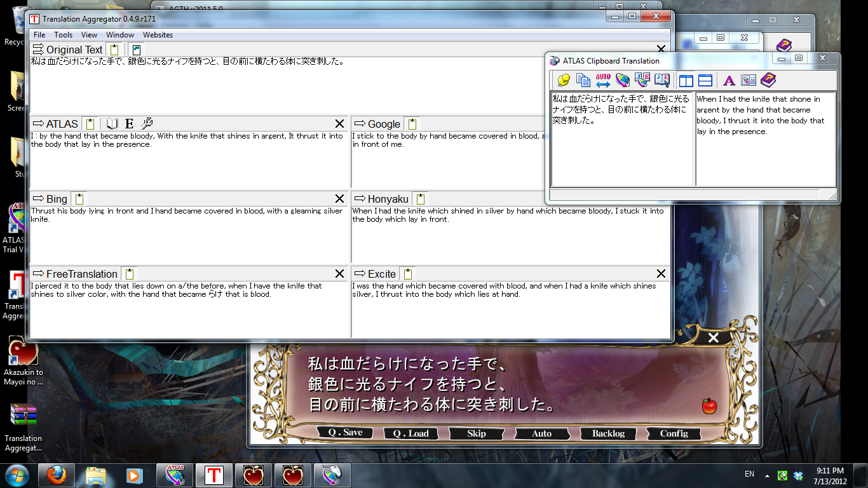Open the Windows Start menu
This screenshot has height=488, width=868.
pos(16,475)
